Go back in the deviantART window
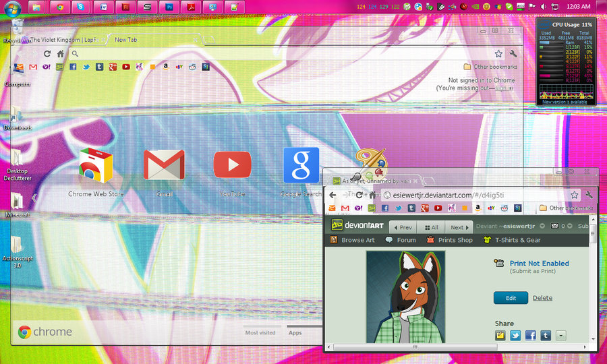Screen dimensions: 607x364 [333, 195]
